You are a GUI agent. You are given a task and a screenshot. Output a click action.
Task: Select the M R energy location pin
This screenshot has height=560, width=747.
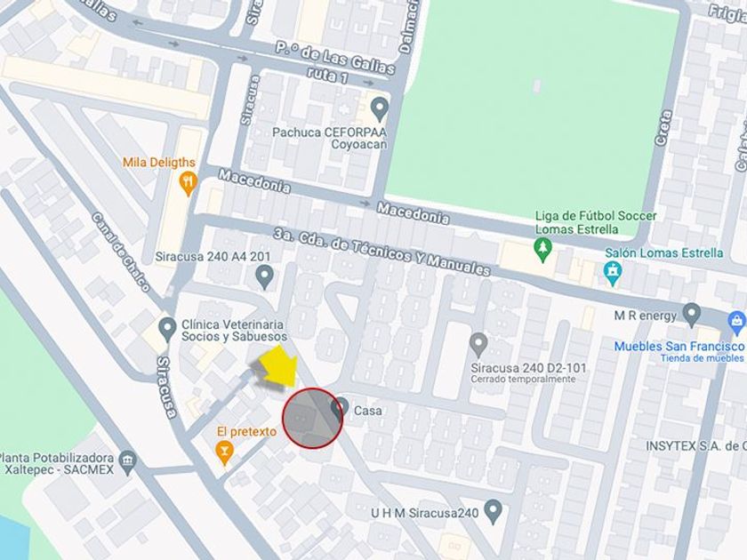pyautogui.click(x=691, y=315)
